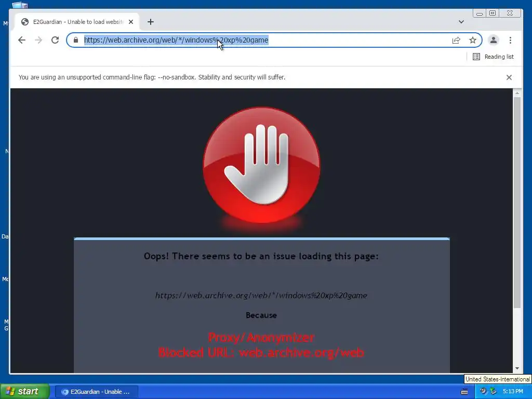Open the Windows start menu
Viewport: 532px width, 399px height.
coord(25,391)
